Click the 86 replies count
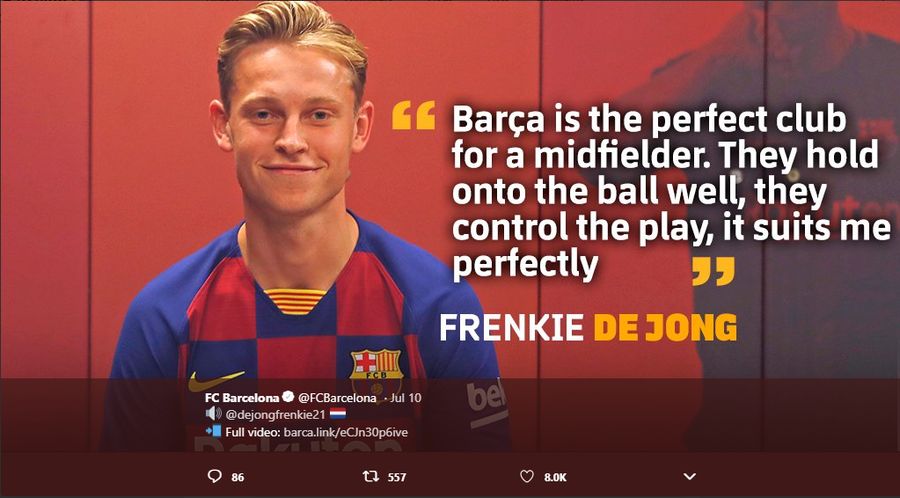Screen dimensions: 900x498 237,478
